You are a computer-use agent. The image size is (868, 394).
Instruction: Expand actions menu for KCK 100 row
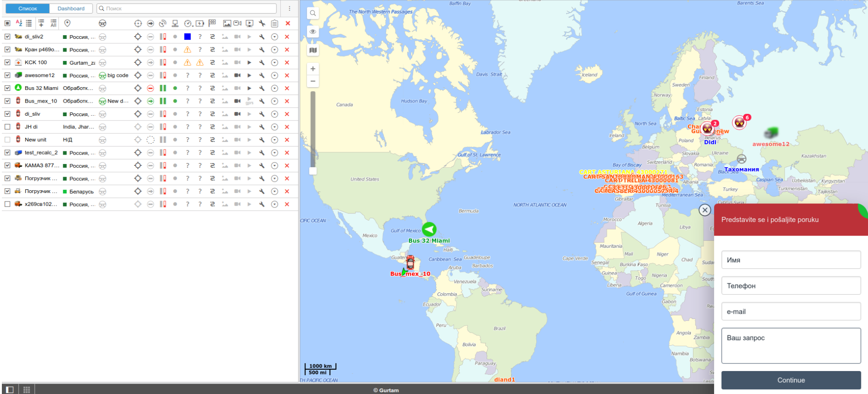click(275, 62)
